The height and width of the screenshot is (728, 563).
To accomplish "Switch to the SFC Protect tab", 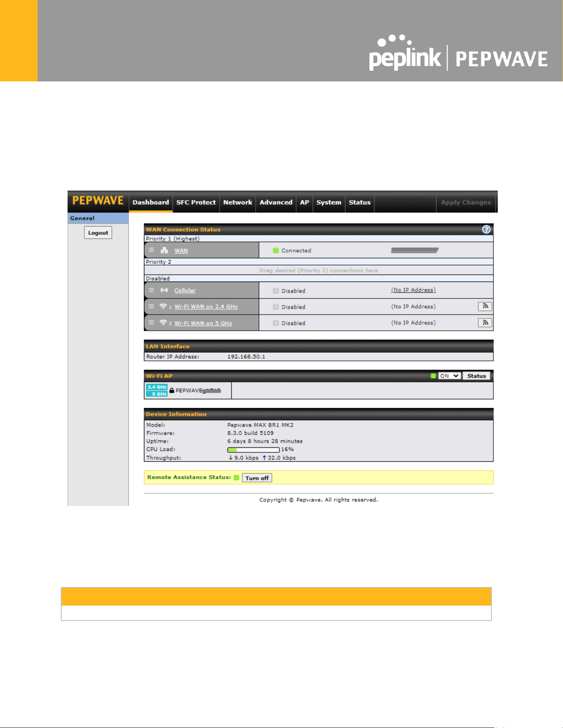I will tap(196, 202).
